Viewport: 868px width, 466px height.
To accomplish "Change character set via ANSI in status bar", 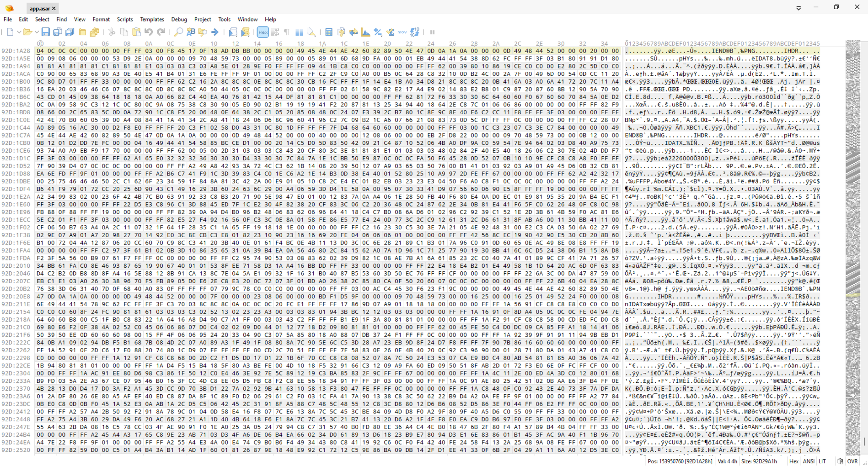I will [809, 461].
